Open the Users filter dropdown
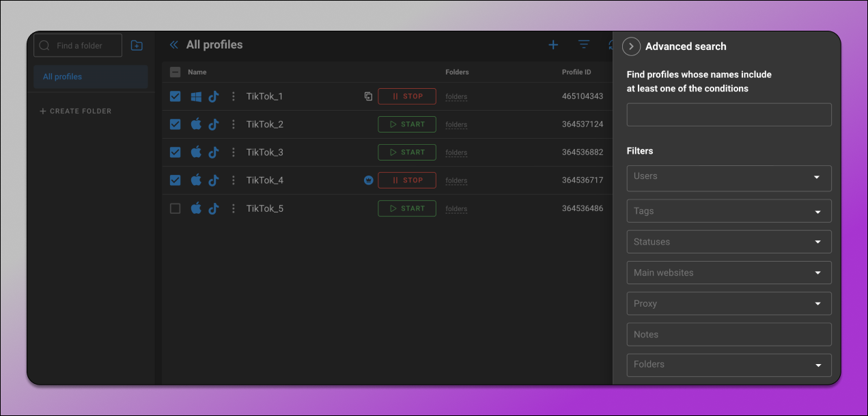 pyautogui.click(x=729, y=178)
